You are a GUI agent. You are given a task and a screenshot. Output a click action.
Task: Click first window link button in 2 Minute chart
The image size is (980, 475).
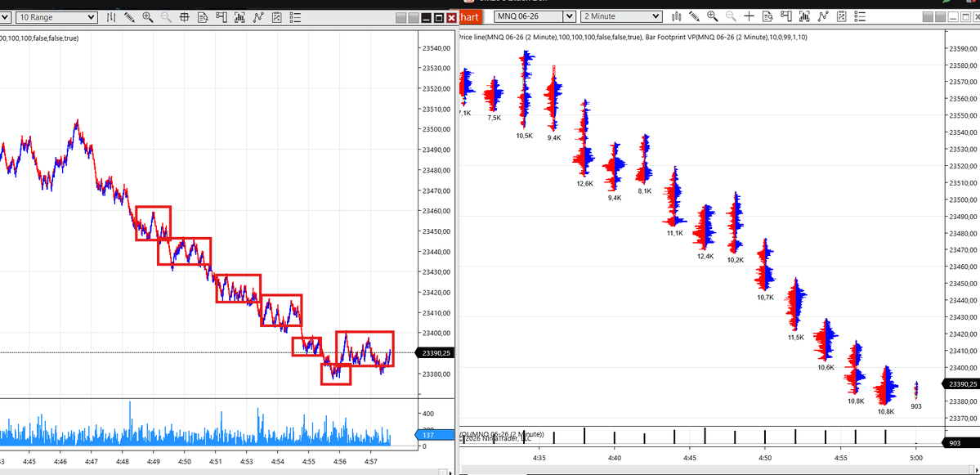929,17
